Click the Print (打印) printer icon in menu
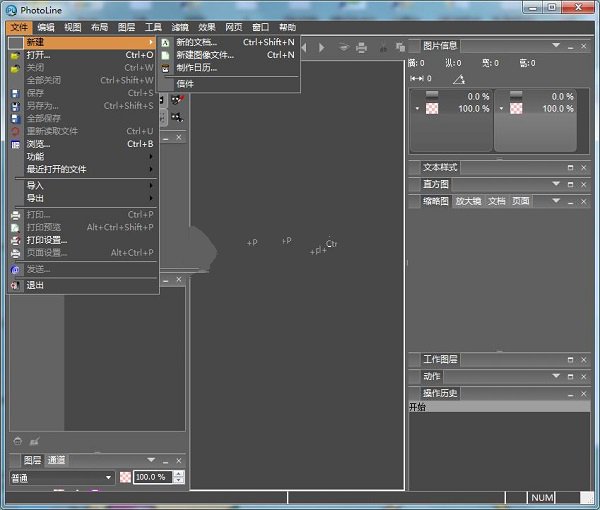Screen dimensions: 600x510 click(15, 215)
